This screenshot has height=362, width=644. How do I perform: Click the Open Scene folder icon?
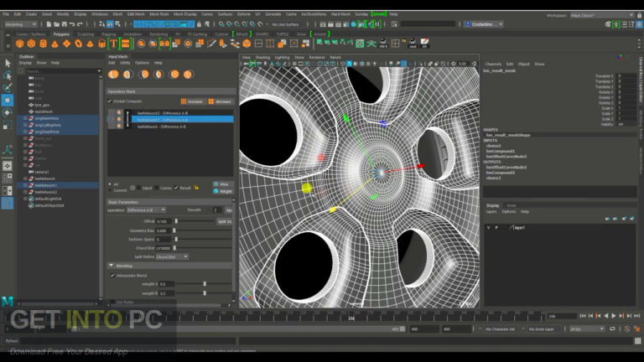click(x=57, y=24)
